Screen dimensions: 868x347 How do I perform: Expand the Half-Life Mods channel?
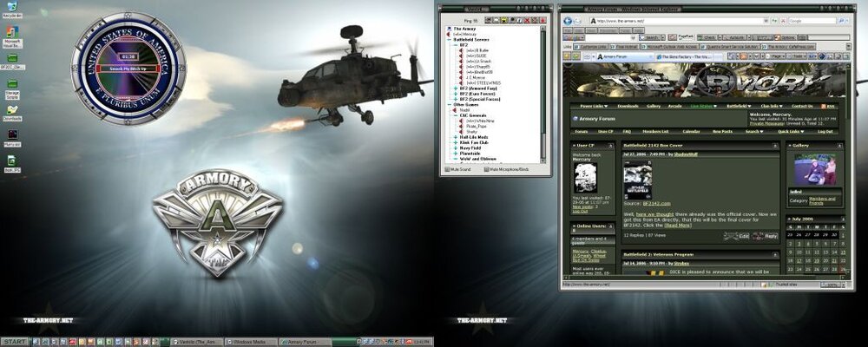coord(456,137)
